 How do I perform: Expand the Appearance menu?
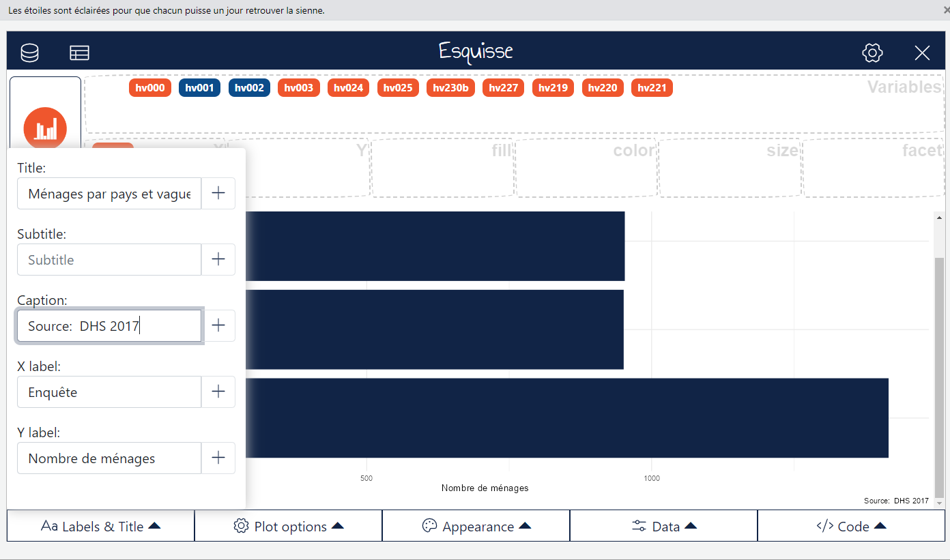[476, 526]
